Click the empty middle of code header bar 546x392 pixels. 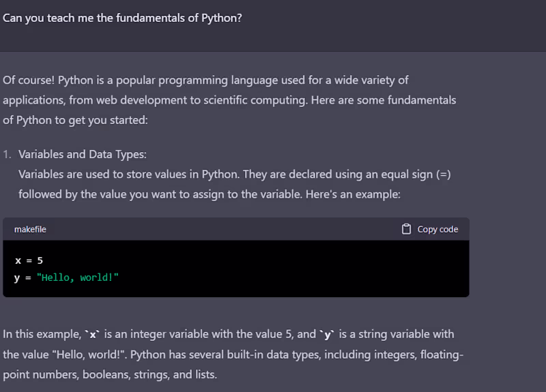click(218, 230)
